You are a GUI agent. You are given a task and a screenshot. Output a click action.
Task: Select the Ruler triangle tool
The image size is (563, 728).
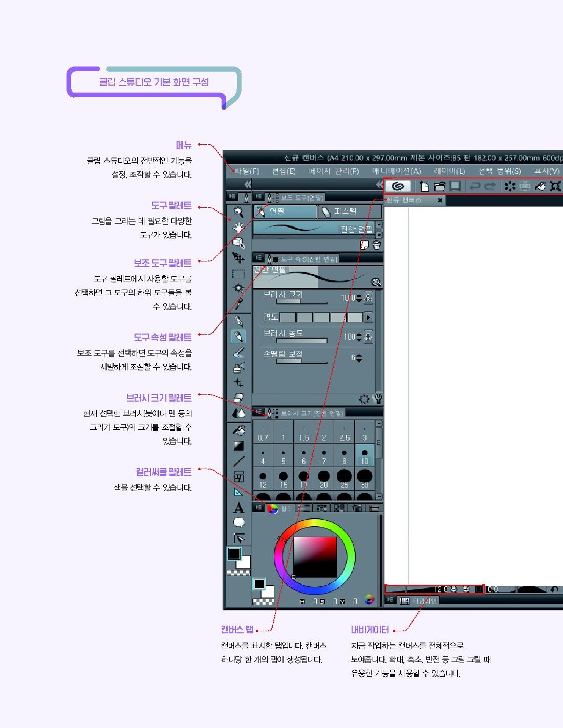point(239,492)
